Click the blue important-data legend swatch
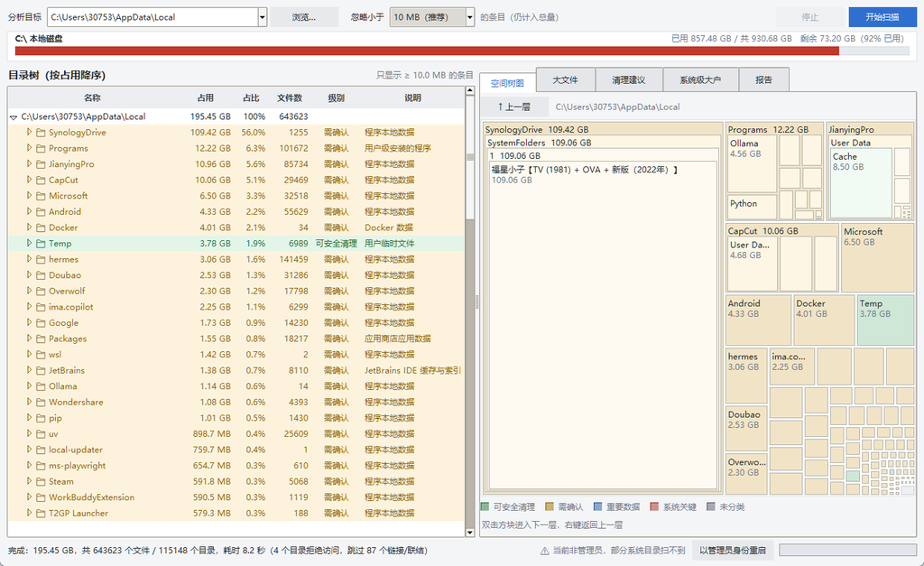Image resolution: width=924 pixels, height=566 pixels. 597,506
